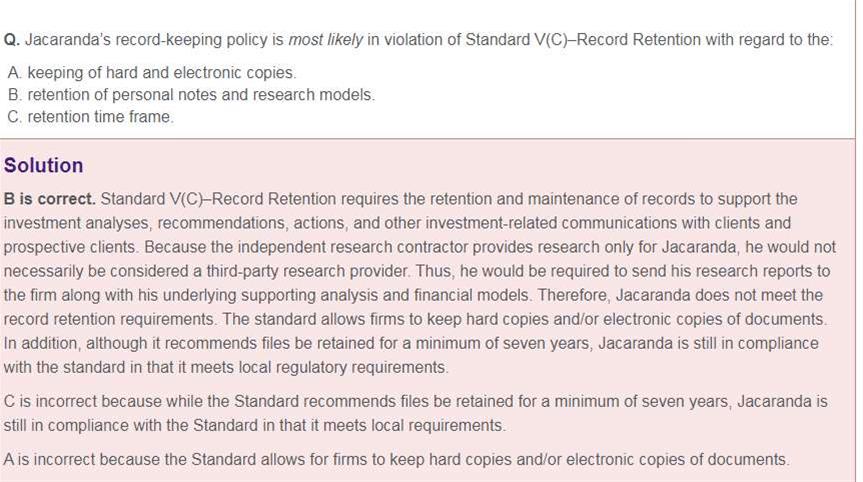Click 'record retention requirements' in the solution paragraph
Viewport: 863px width, 482px height.
tap(102, 319)
